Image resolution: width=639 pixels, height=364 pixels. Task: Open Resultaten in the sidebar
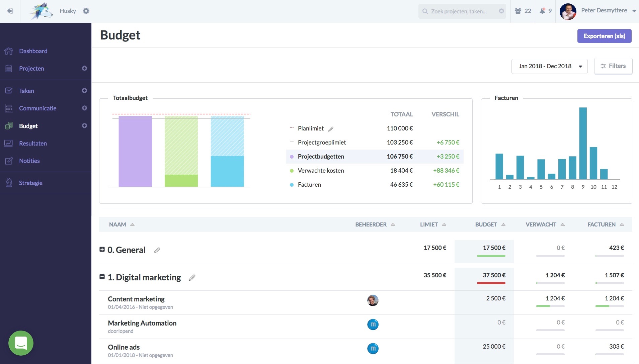[x=33, y=144]
